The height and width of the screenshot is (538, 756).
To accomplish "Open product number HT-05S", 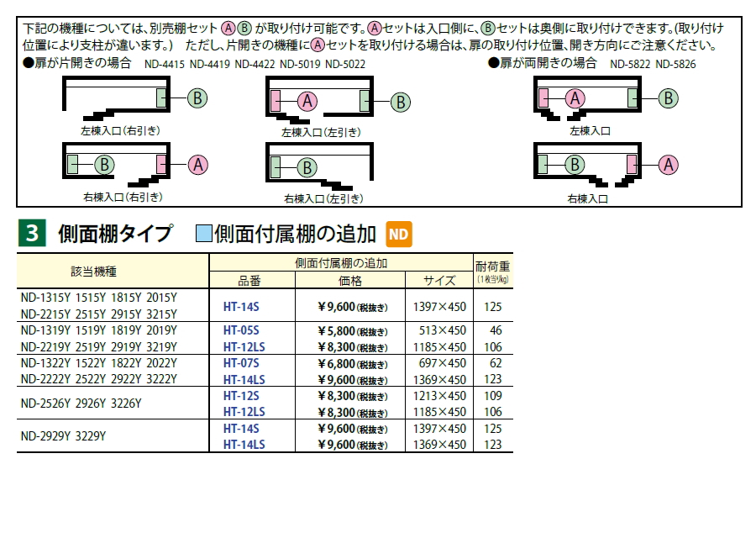I will [241, 330].
